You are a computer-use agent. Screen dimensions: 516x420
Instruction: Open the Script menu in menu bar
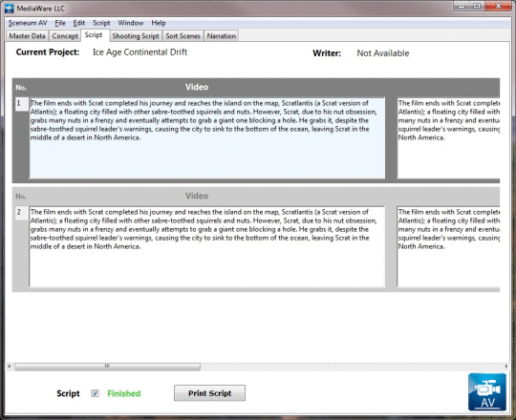[x=101, y=23]
